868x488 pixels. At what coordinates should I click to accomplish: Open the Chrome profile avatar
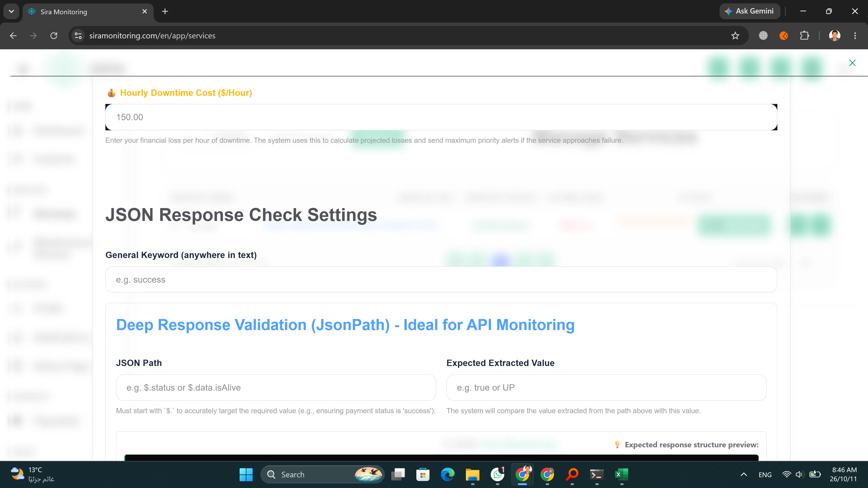[835, 36]
